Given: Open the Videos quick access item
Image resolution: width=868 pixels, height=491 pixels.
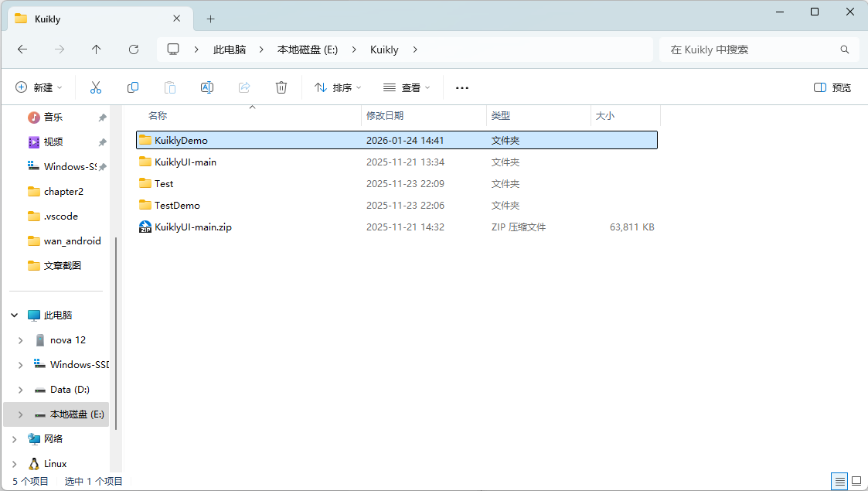Looking at the screenshot, I should (53, 142).
